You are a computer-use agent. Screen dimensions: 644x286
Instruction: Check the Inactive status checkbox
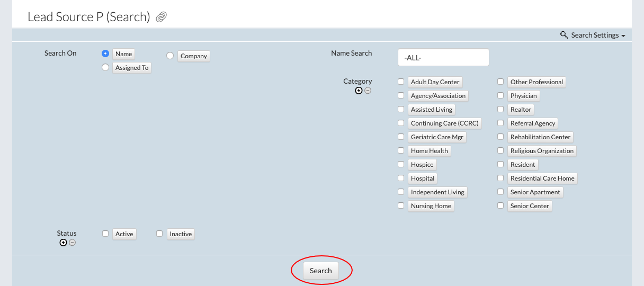pyautogui.click(x=159, y=234)
